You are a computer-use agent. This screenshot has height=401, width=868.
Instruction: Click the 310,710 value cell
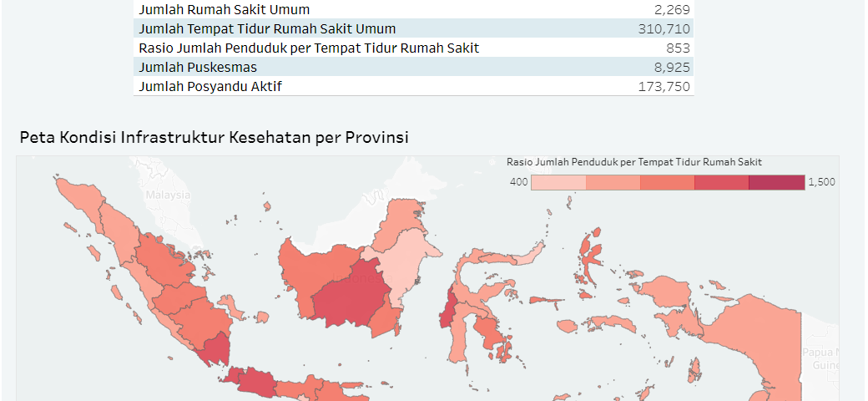tap(664, 28)
